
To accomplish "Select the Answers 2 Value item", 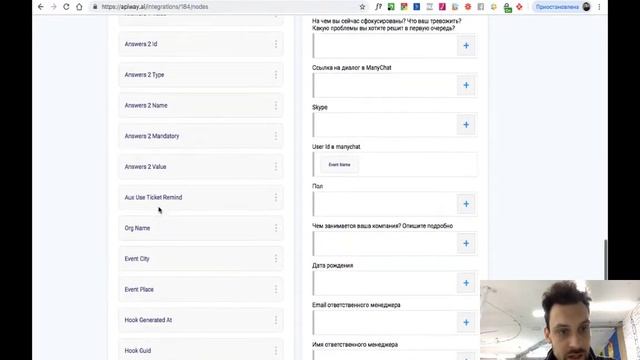I will tap(200, 167).
